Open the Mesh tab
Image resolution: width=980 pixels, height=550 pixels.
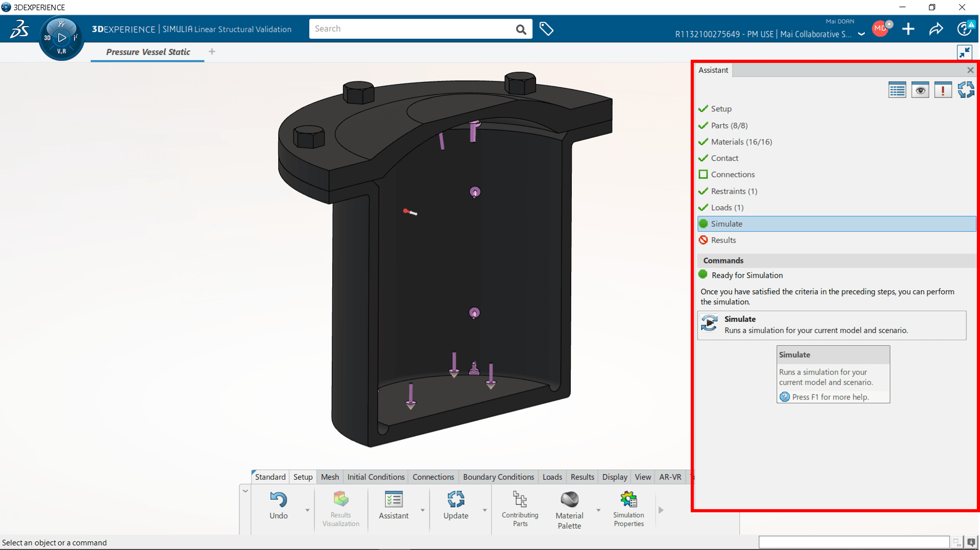click(330, 477)
